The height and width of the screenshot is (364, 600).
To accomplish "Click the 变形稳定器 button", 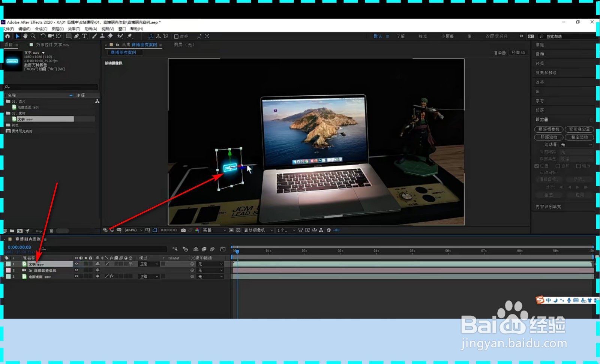I will [579, 129].
